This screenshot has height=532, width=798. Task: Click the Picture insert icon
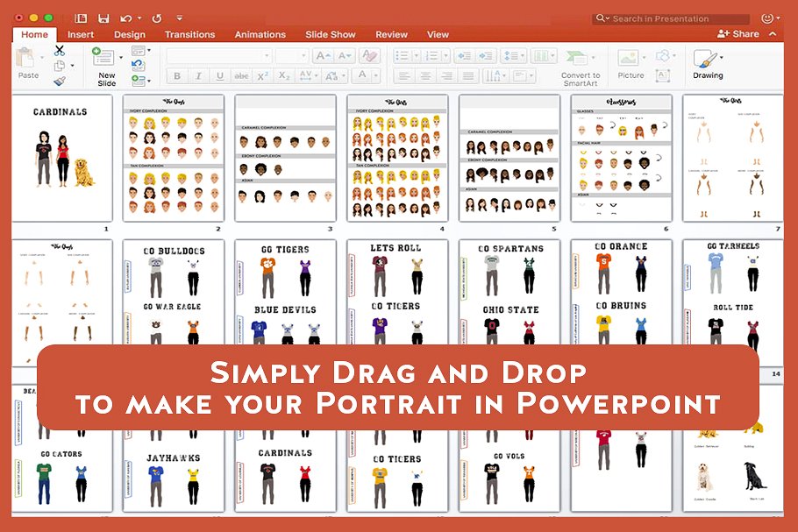(628, 59)
